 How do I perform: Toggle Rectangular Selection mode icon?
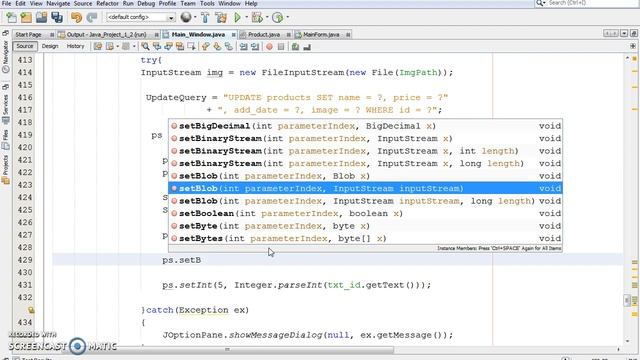[191, 47]
